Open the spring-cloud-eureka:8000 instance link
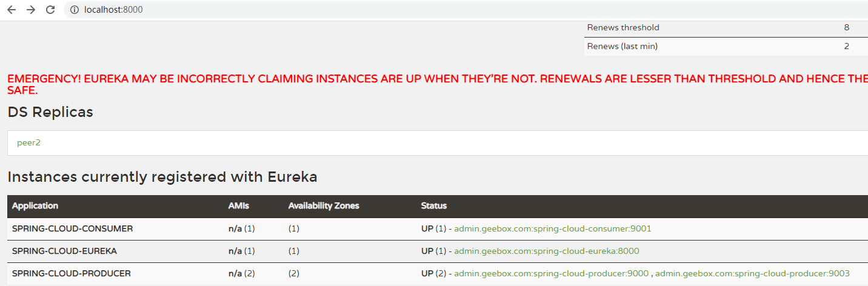 [546, 251]
